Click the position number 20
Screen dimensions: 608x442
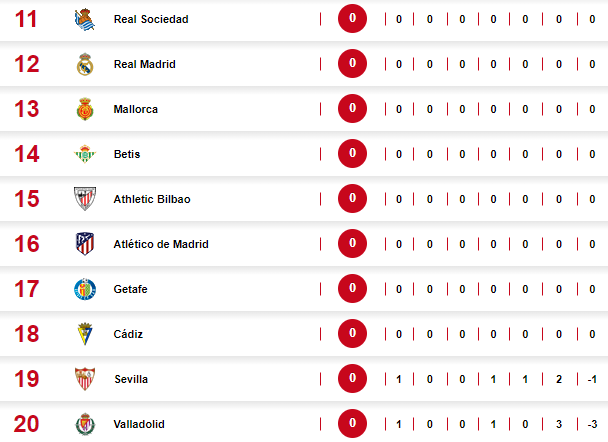point(27,424)
